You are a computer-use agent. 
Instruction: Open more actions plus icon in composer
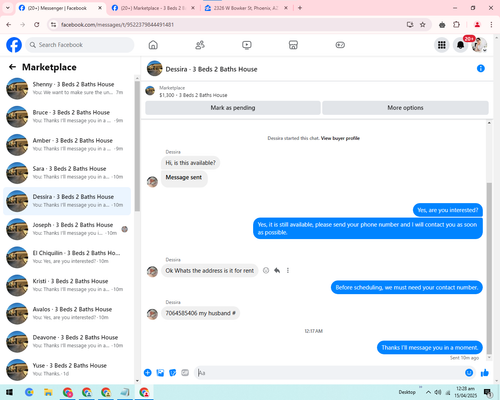click(148, 373)
